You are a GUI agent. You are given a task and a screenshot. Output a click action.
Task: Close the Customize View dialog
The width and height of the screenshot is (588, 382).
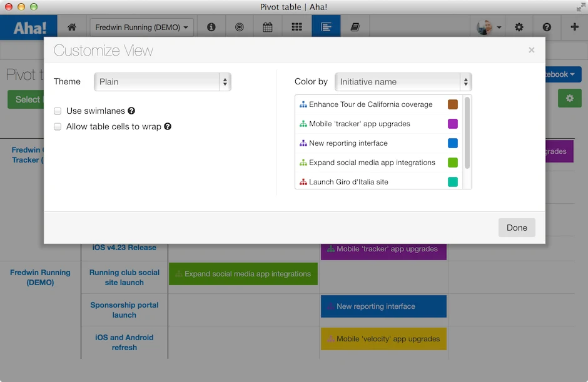(x=531, y=50)
